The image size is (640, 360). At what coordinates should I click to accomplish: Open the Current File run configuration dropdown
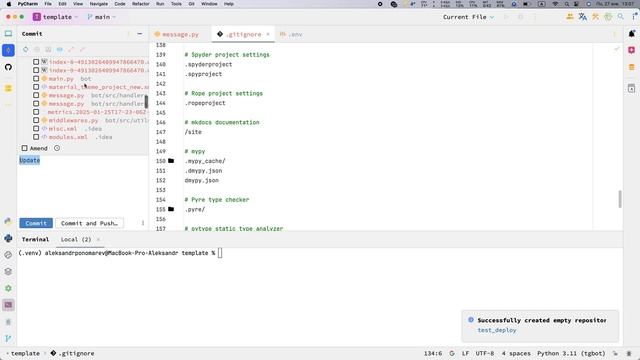tap(468, 17)
